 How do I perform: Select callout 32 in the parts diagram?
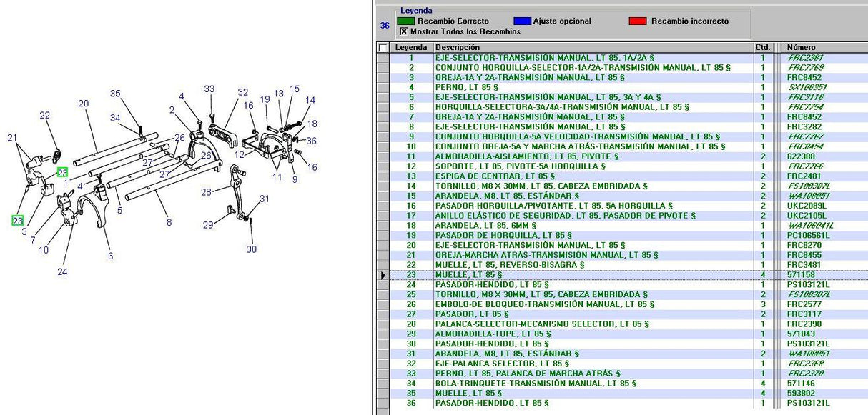pyautogui.click(x=243, y=92)
